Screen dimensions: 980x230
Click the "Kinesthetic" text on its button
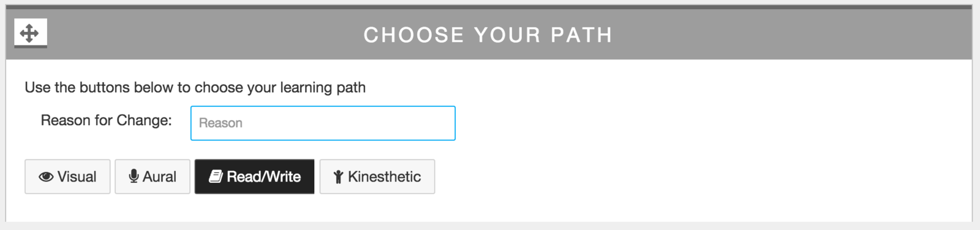(x=384, y=177)
